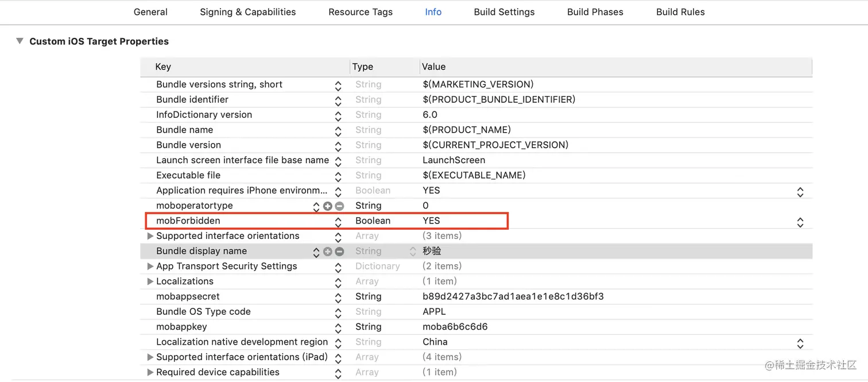The width and height of the screenshot is (868, 382).
Task: Open mobForbidden YES value dropdown
Action: point(800,222)
